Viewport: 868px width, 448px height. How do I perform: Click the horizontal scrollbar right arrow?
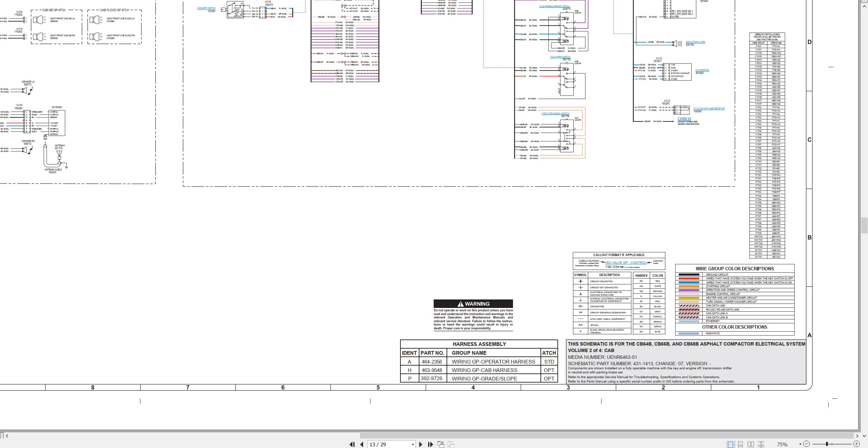pos(857,436)
